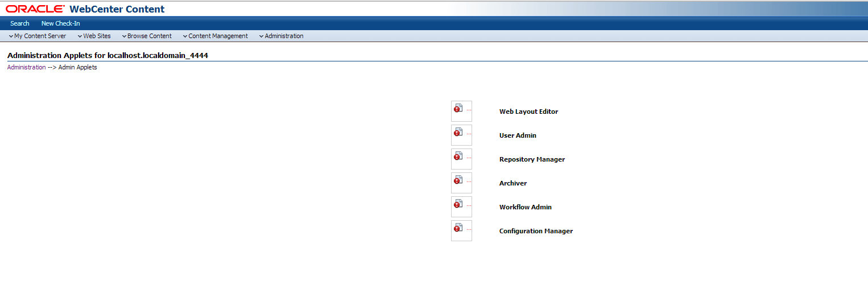Follow the Administration breadcrumb link

[x=26, y=67]
